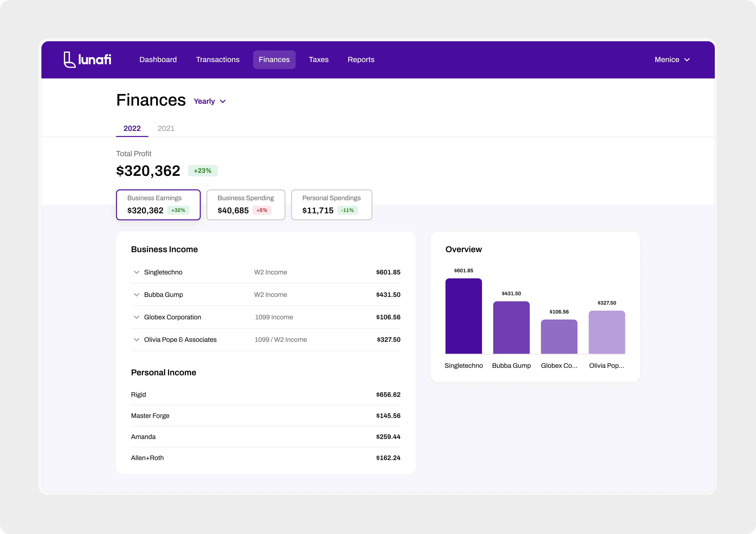Click the $656.62 amount
The image size is (756, 534).
coord(388,395)
